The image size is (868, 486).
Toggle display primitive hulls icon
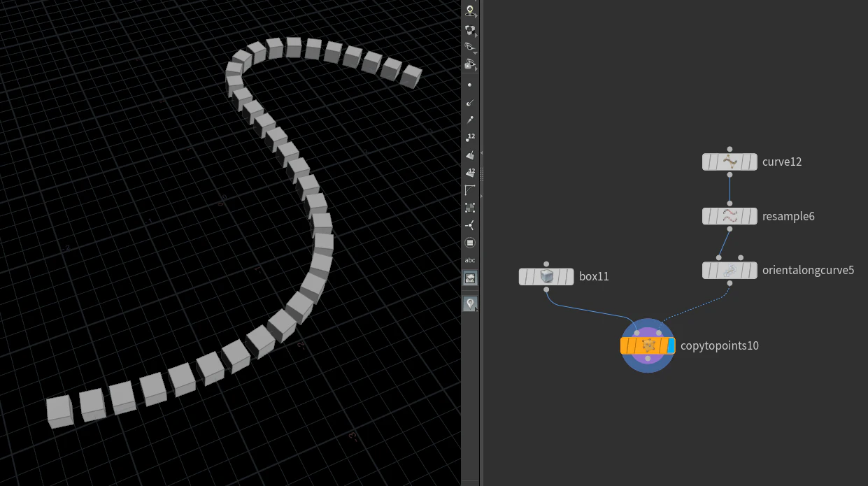pos(470,190)
